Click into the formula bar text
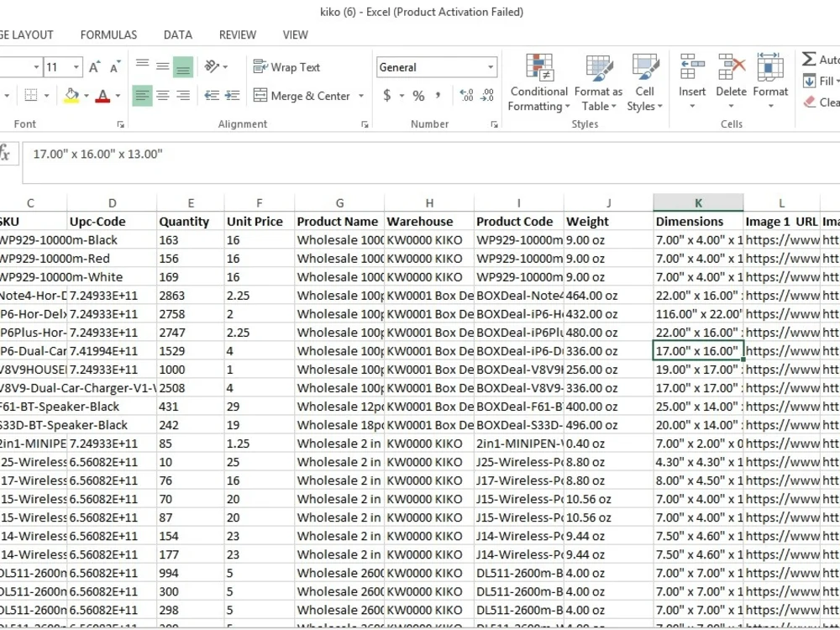This screenshot has width=840, height=630. (x=97, y=155)
